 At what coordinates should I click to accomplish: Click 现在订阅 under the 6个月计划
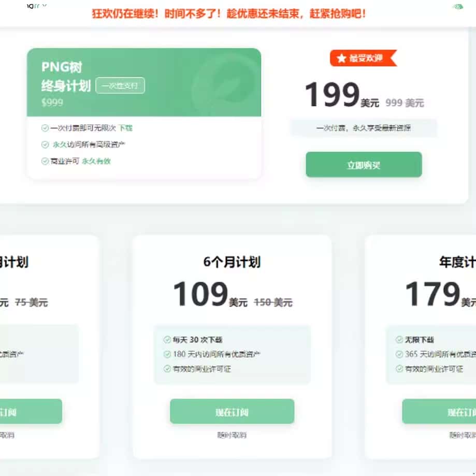[x=232, y=411]
